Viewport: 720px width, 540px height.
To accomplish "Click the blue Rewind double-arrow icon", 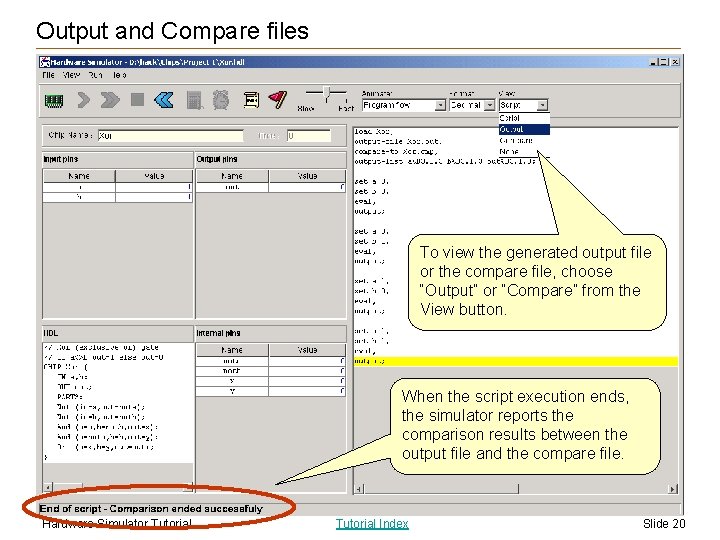I will [x=164, y=100].
